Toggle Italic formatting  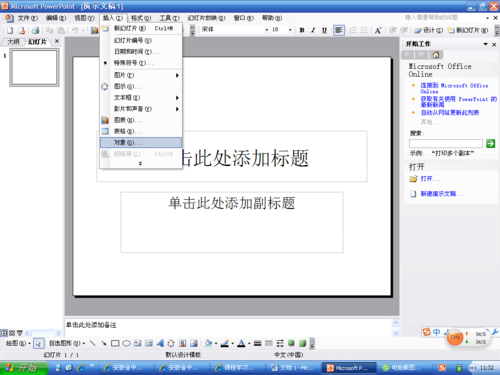(x=313, y=30)
